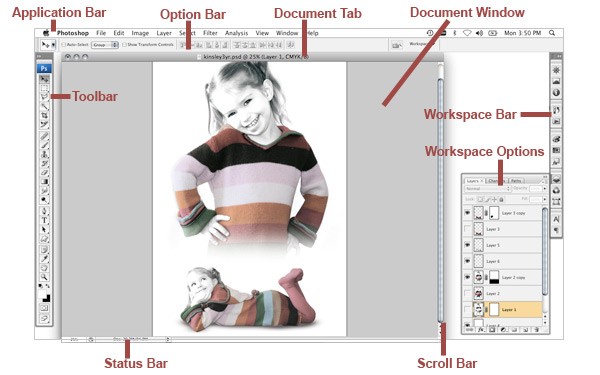Click the Ps logo atop the toolbar
Viewport: 600px width, 375px height.
click(x=44, y=68)
